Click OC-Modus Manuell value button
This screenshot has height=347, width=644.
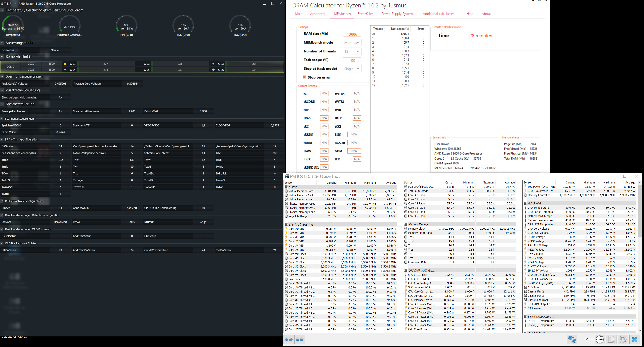click(56, 50)
